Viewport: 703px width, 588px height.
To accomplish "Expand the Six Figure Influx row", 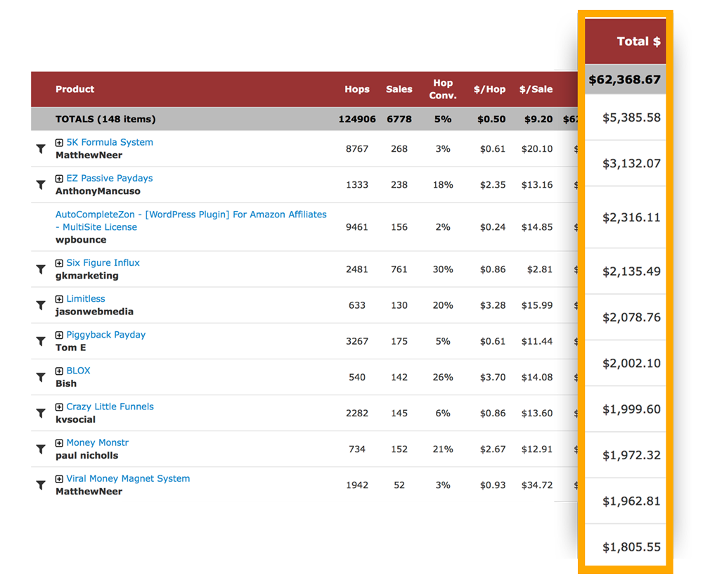I will [59, 263].
